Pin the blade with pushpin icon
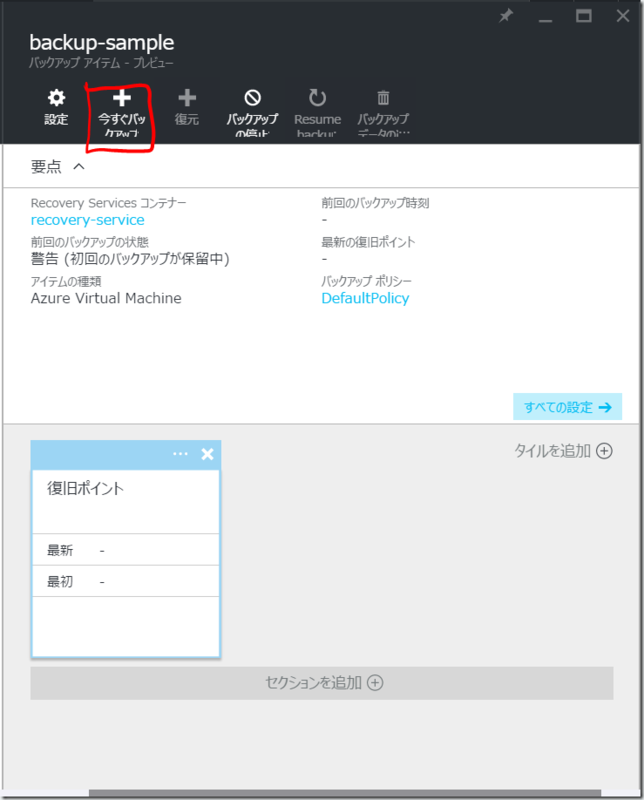Screen dimensions: 644x800 (506, 16)
